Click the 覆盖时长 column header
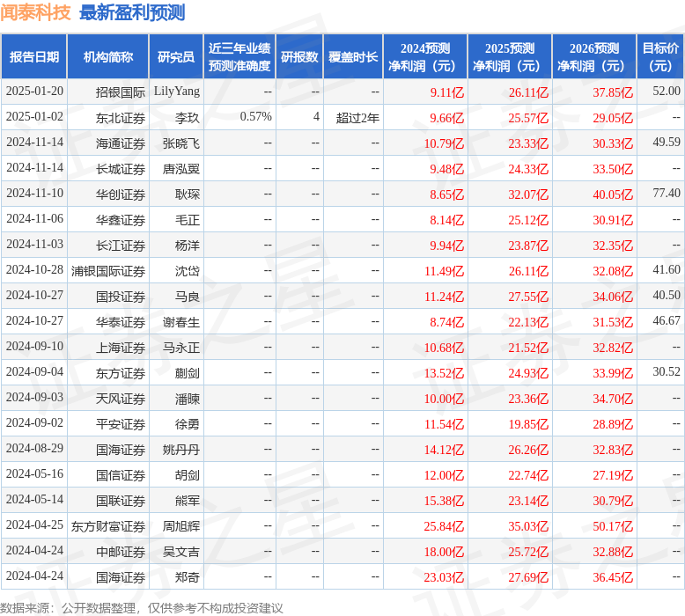This screenshot has height=616, width=685. click(x=353, y=56)
